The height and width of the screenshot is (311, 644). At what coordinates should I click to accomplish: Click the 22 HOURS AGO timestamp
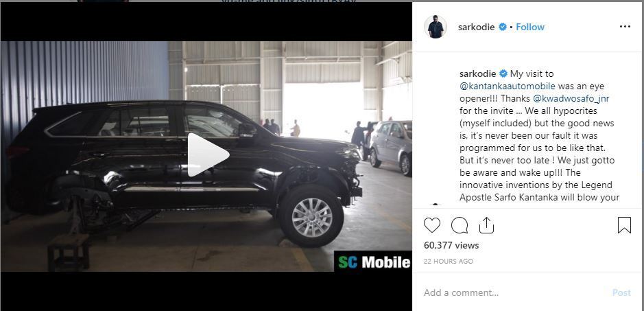tap(448, 261)
